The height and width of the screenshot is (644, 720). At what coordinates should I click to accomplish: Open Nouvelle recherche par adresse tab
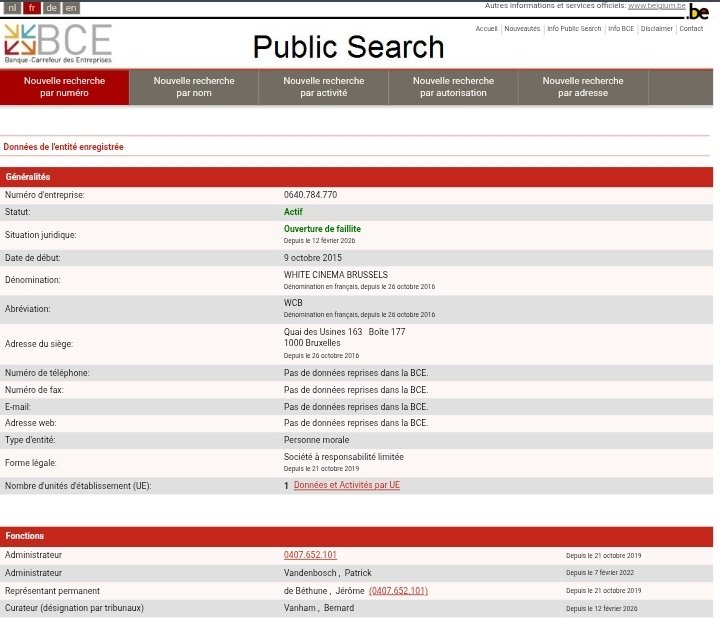pos(583,87)
